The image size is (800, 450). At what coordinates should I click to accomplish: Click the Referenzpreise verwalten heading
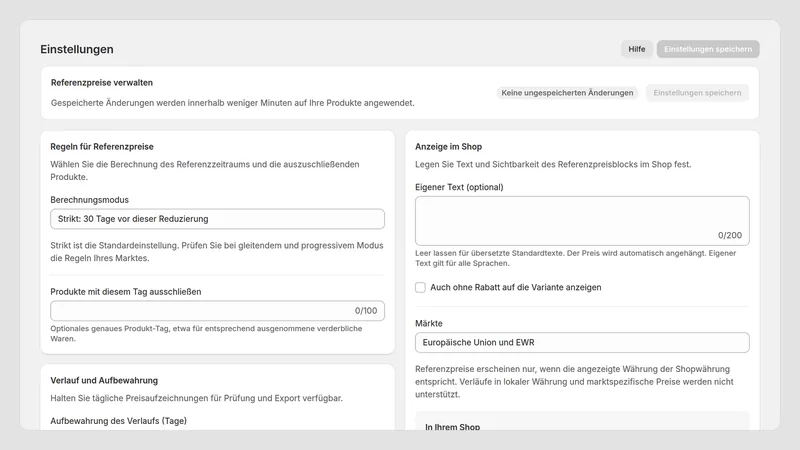tap(102, 83)
